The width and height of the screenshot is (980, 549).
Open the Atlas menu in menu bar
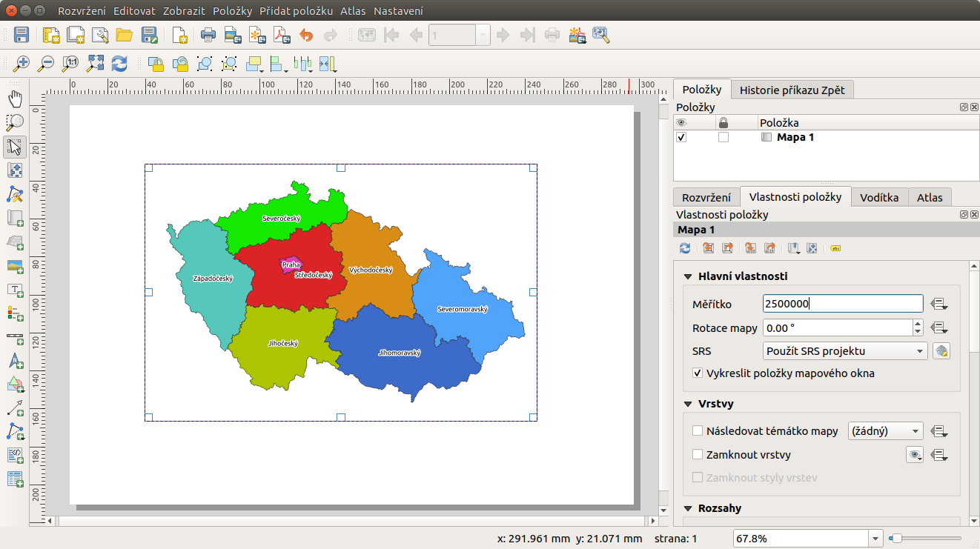[352, 11]
